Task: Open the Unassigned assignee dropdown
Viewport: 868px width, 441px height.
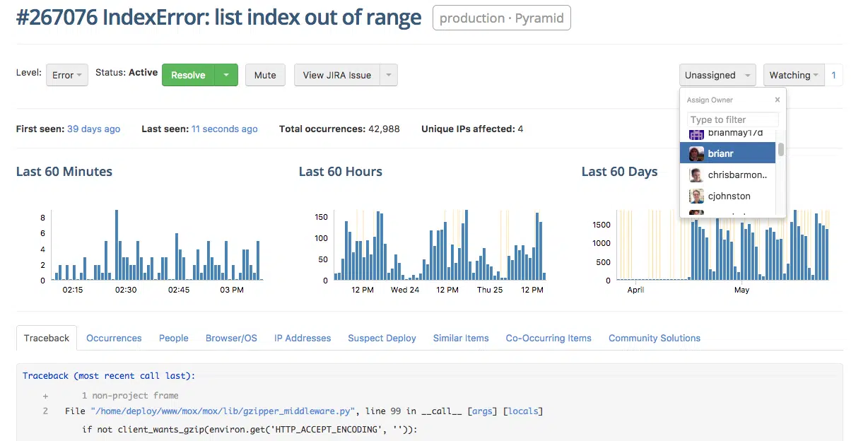Action: 716,75
